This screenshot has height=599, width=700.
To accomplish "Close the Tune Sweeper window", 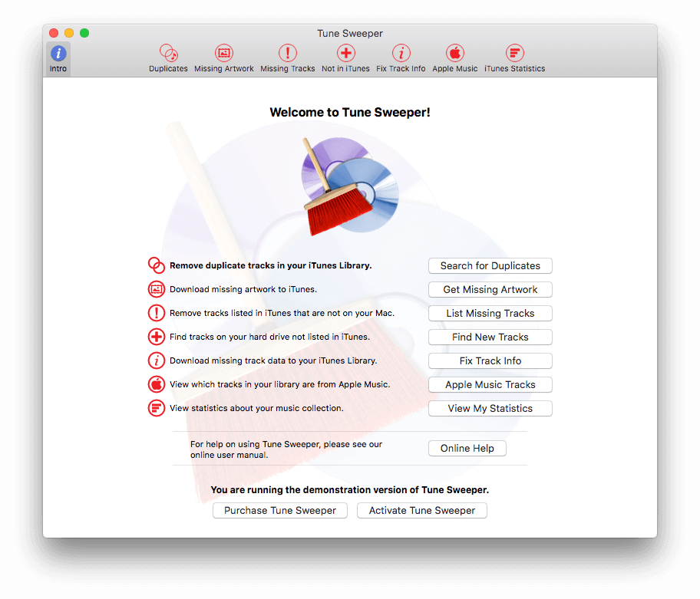I will 54,33.
